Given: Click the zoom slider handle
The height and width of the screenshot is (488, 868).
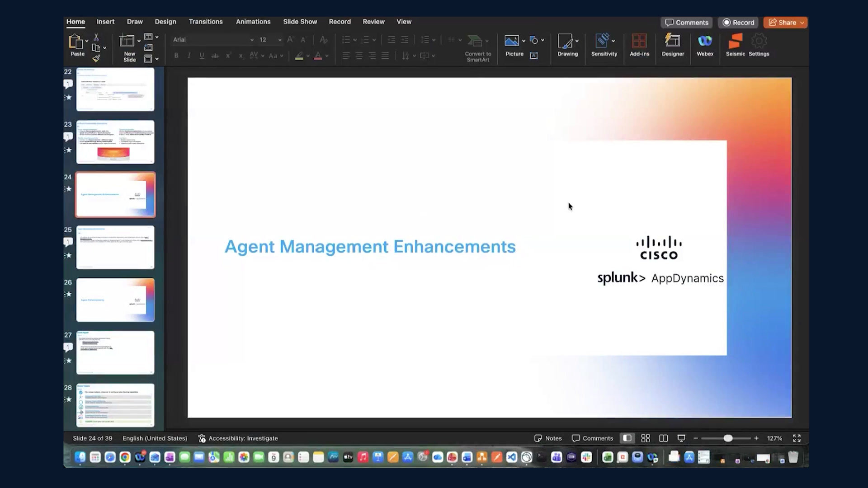Looking at the screenshot, I should 728,438.
